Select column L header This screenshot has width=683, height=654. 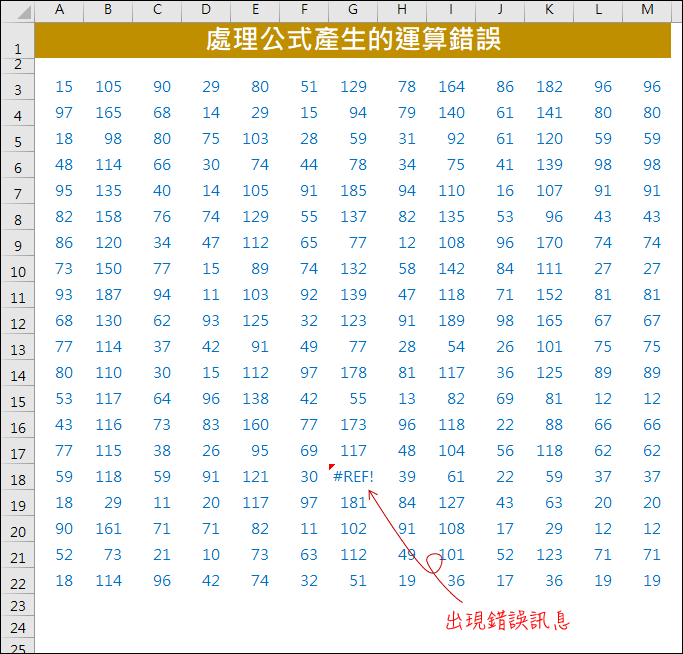tap(598, 10)
